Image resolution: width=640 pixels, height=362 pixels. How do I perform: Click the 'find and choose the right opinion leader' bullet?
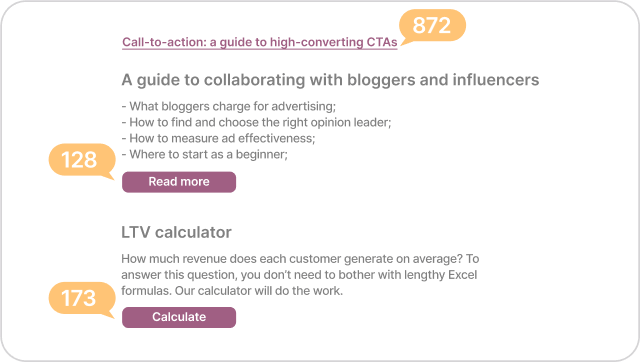pos(256,122)
